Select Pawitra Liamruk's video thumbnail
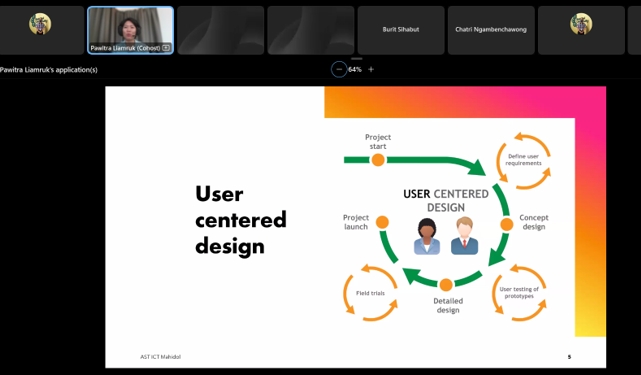This screenshot has height=375, width=641. pos(130,30)
